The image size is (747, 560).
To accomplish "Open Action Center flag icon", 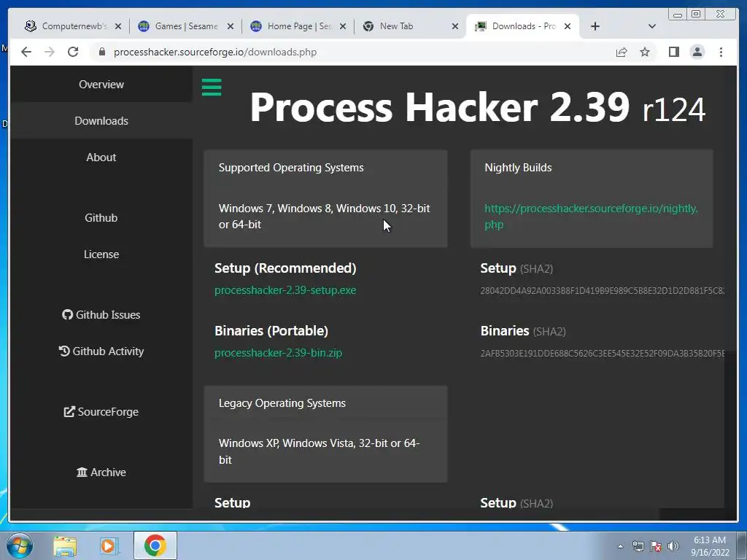I will click(x=656, y=546).
